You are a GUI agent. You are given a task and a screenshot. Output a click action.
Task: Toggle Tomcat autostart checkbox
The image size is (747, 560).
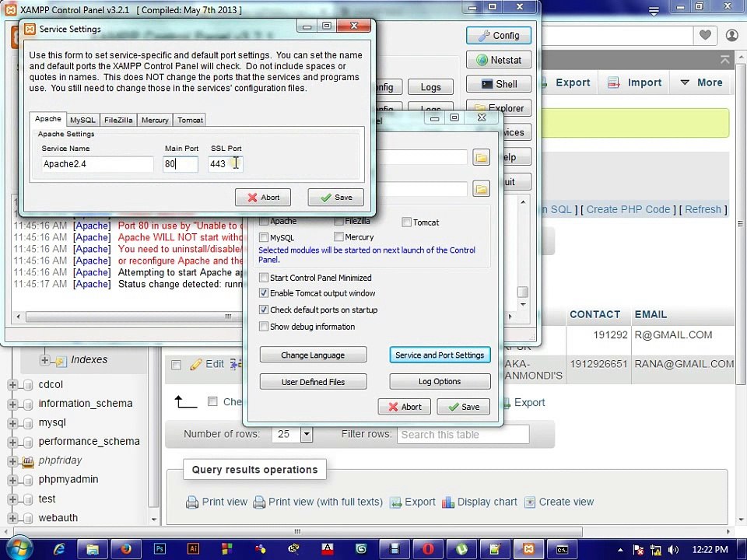pos(406,222)
